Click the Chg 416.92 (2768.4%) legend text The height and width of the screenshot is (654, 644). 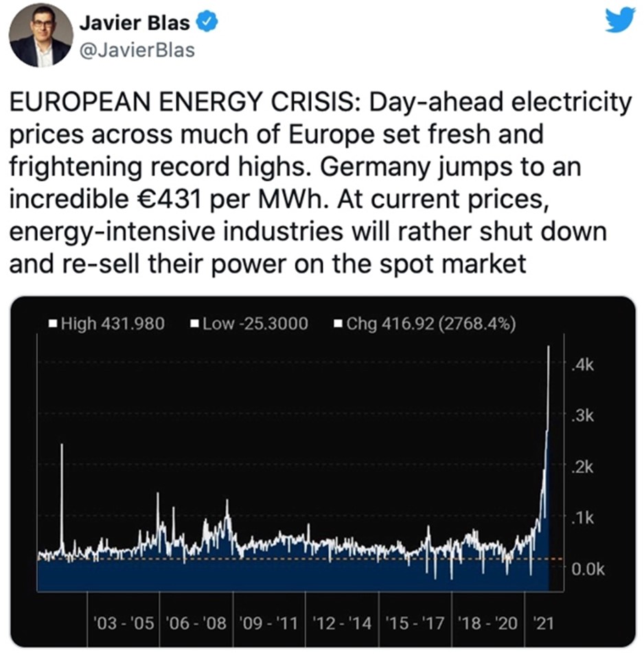tap(431, 323)
